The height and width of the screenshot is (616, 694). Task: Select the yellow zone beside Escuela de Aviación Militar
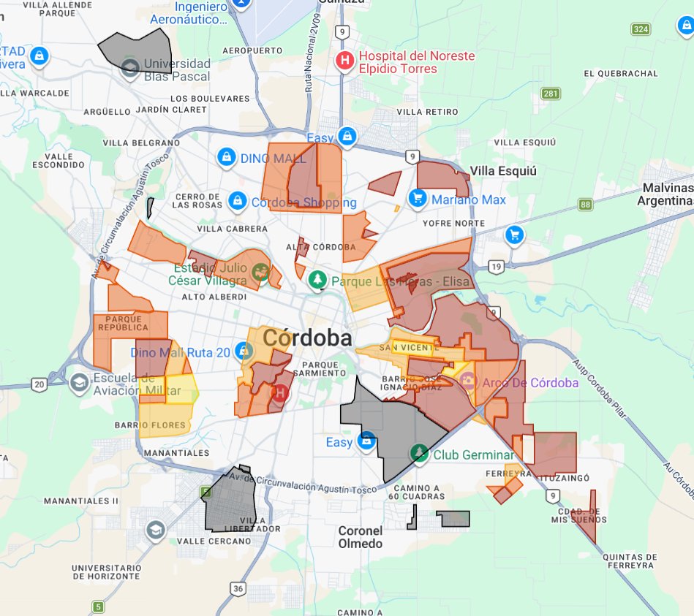(x=181, y=389)
